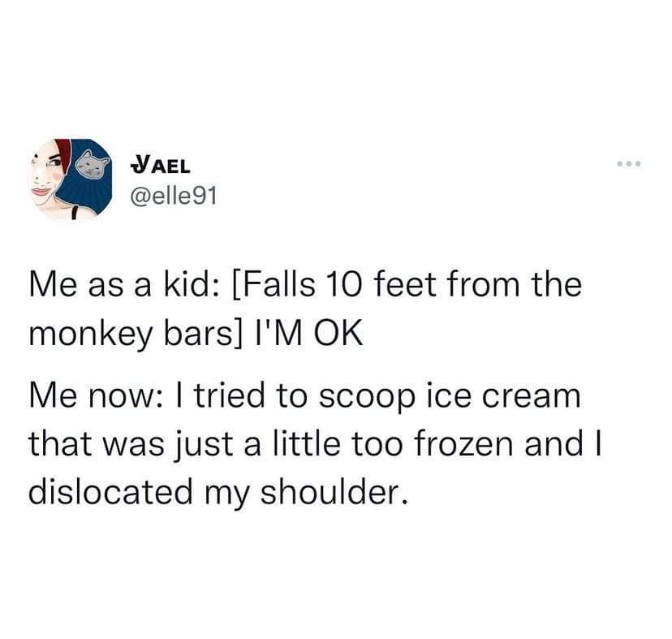This screenshot has width=672, height=639.
Task: Select the words "ice cream"
Action: [x=503, y=396]
